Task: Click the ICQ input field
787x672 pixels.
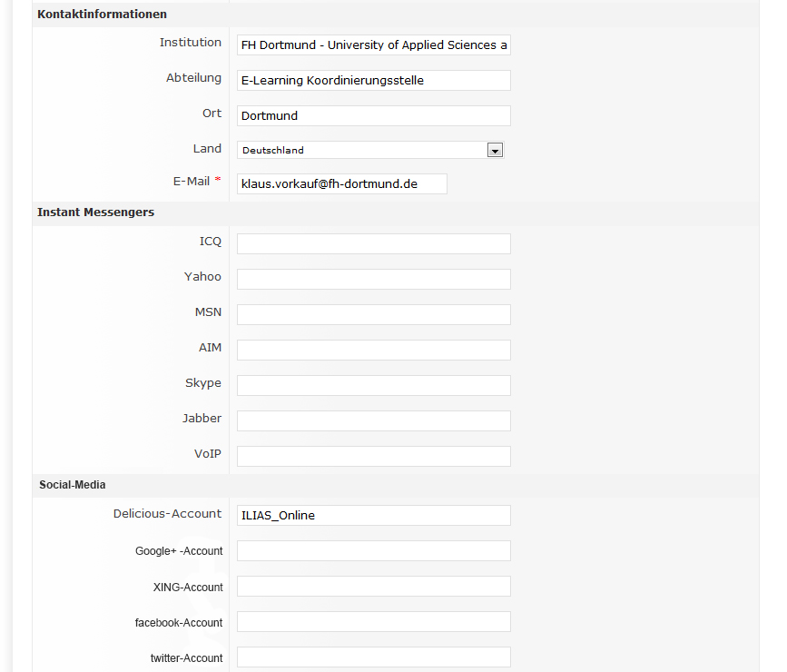Action: click(373, 243)
